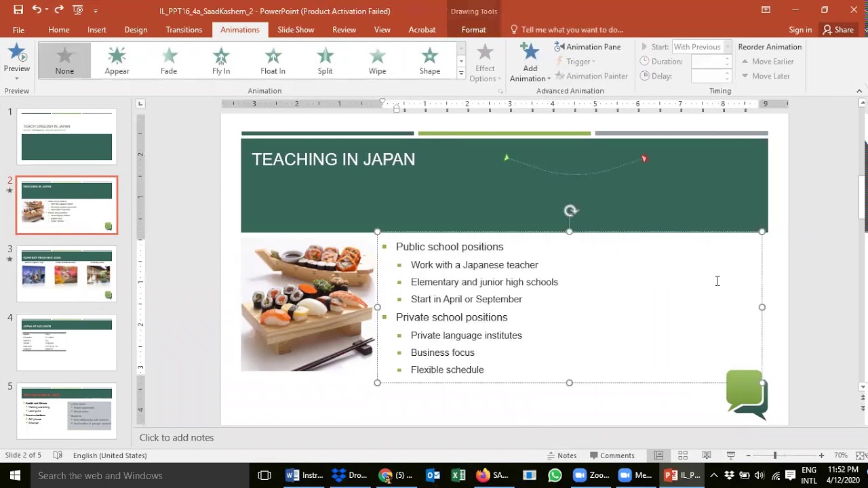This screenshot has width=868, height=488.
Task: Undo the last action
Action: (37, 10)
